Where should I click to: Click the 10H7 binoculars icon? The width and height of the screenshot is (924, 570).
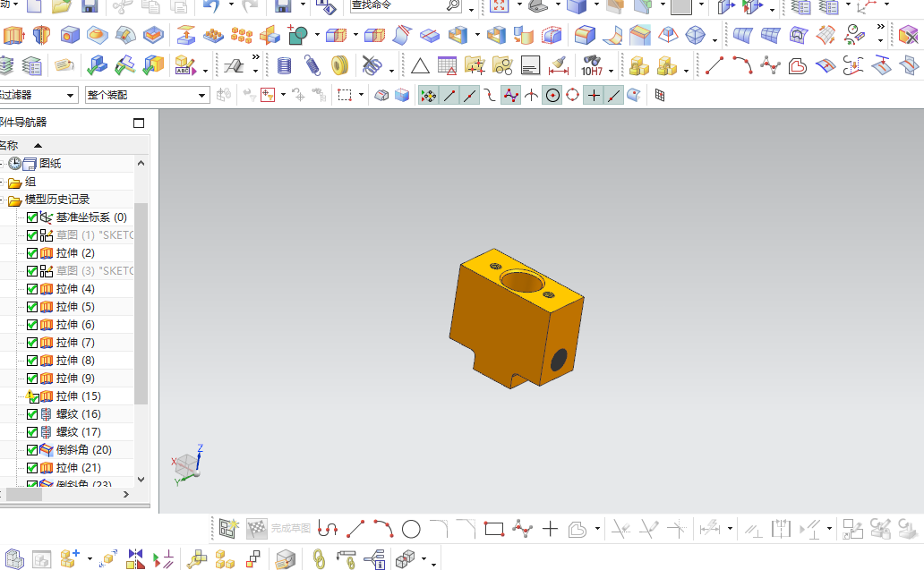(x=592, y=65)
